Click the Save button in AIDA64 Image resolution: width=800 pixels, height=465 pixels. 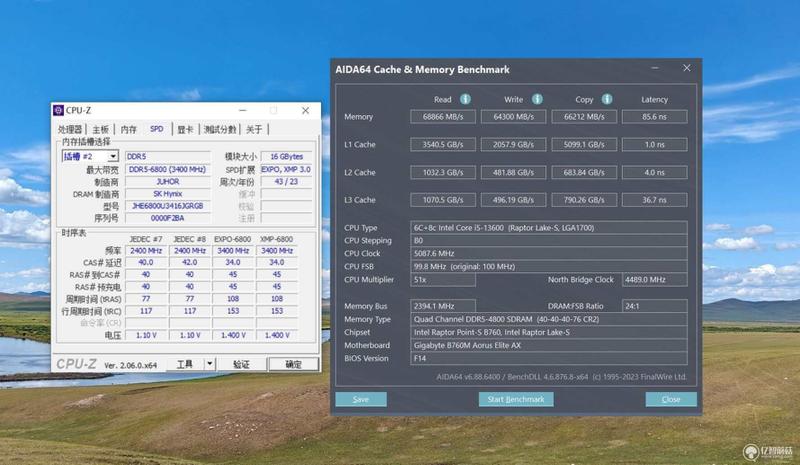[361, 399]
